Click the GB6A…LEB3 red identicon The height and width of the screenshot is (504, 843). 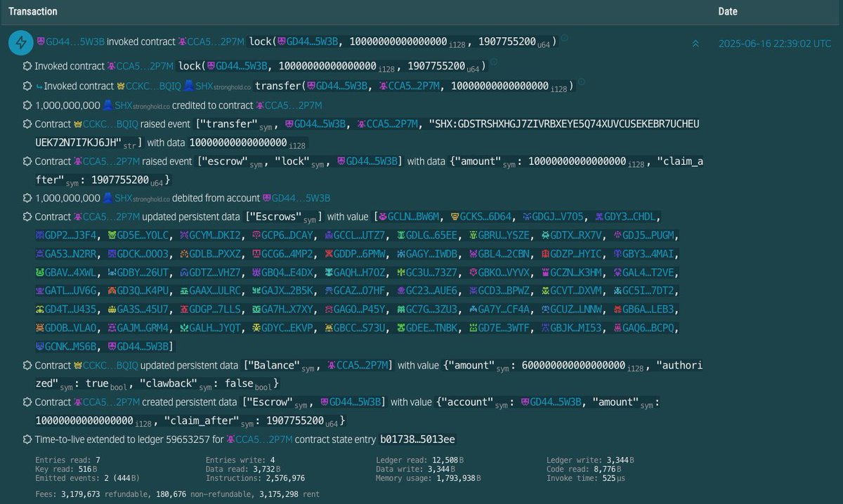point(617,310)
